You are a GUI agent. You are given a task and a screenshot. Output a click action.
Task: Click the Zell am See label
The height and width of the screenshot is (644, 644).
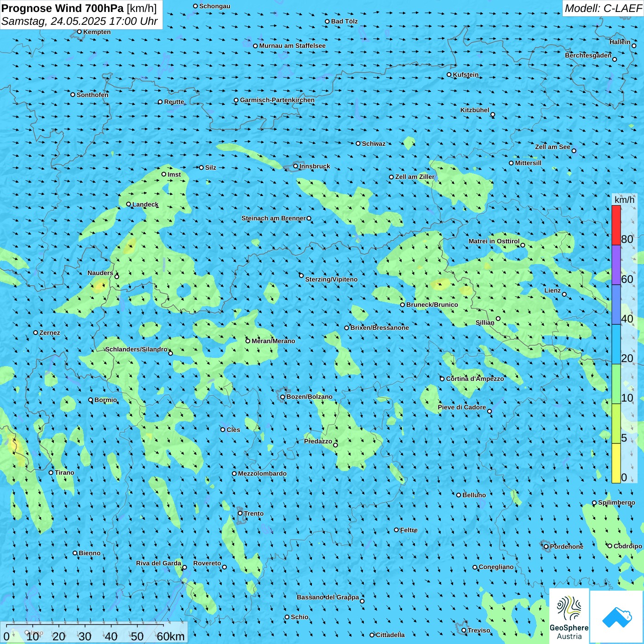pos(552,147)
